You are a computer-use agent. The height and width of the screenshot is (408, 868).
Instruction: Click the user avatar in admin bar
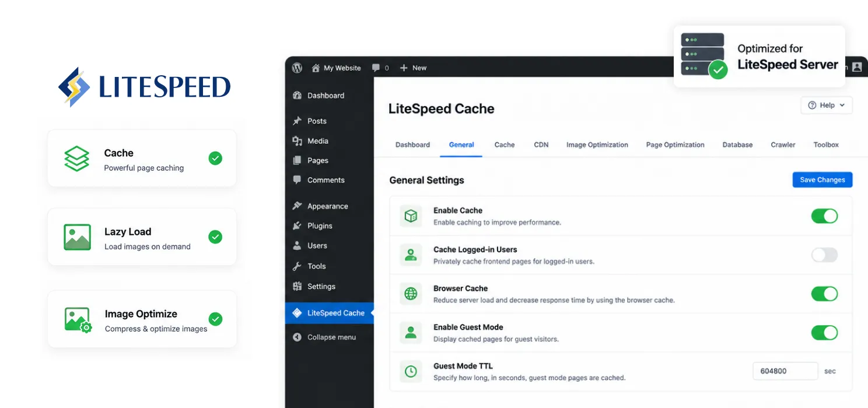857,67
